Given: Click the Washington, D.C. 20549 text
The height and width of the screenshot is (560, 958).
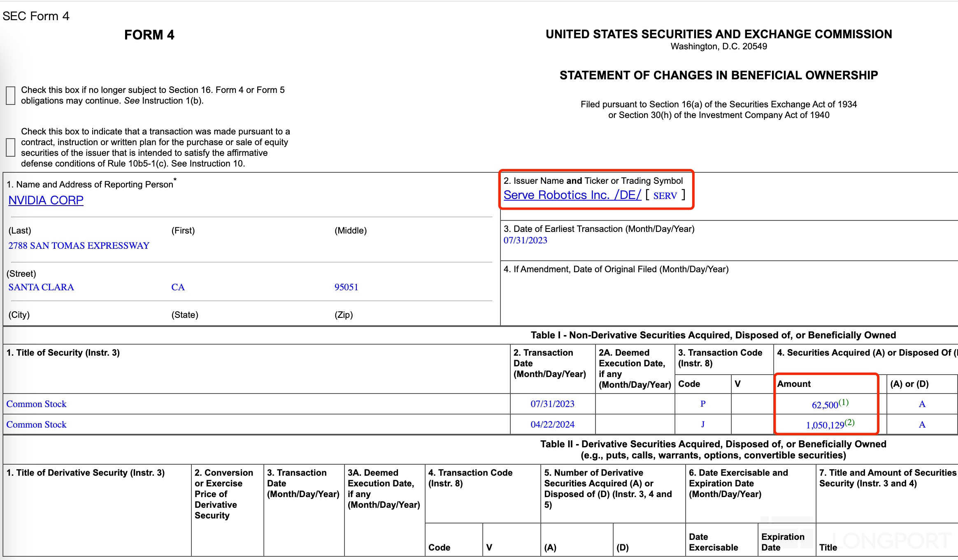Looking at the screenshot, I should [x=718, y=46].
